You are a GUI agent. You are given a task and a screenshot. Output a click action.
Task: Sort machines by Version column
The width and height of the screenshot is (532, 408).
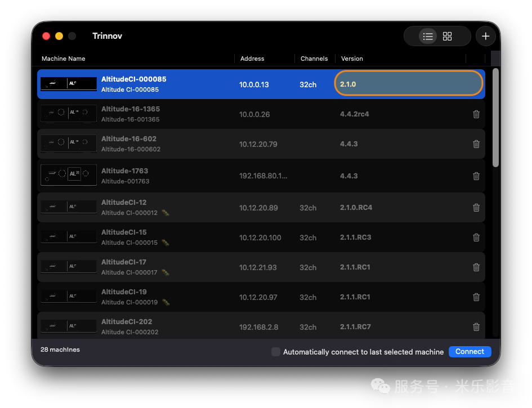[352, 59]
